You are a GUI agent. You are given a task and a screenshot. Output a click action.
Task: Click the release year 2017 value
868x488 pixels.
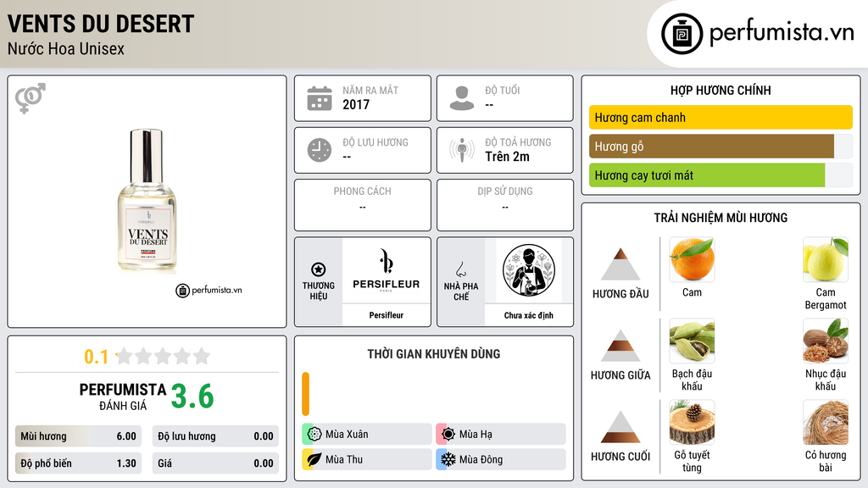(356, 104)
